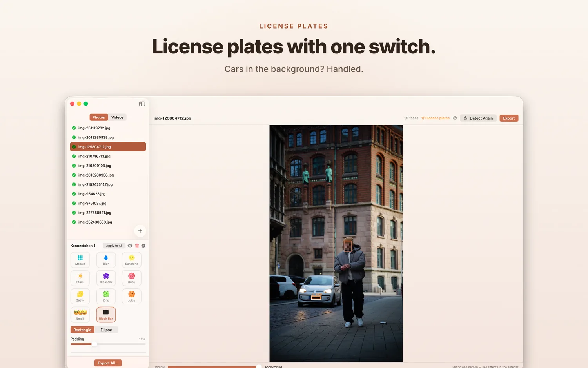Select img-216809103.jpg in the list
The height and width of the screenshot is (368, 588).
[x=108, y=166]
